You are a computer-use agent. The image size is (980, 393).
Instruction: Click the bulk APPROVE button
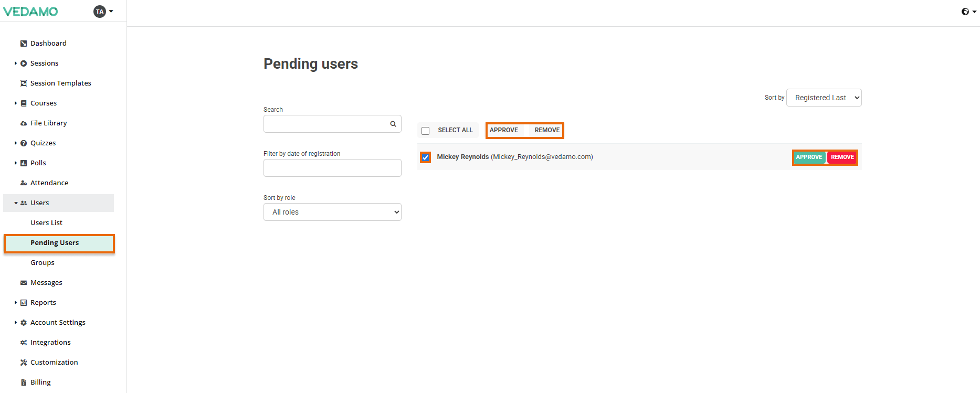pos(504,130)
